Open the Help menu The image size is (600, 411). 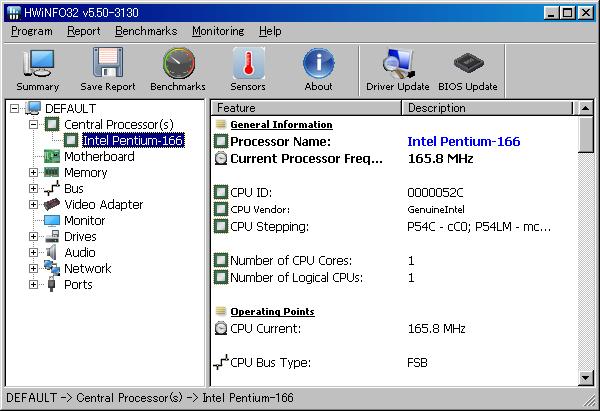(270, 31)
